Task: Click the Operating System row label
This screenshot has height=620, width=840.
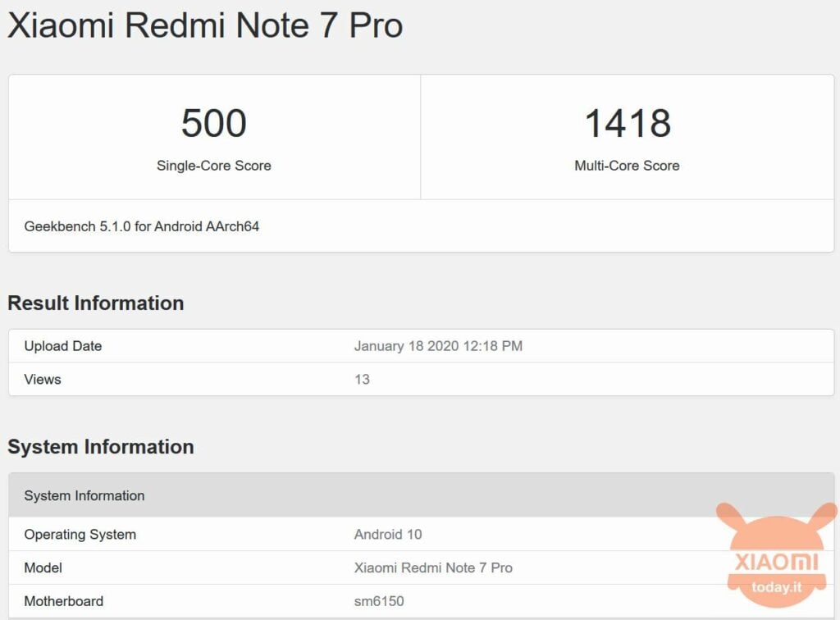Action: tap(80, 535)
